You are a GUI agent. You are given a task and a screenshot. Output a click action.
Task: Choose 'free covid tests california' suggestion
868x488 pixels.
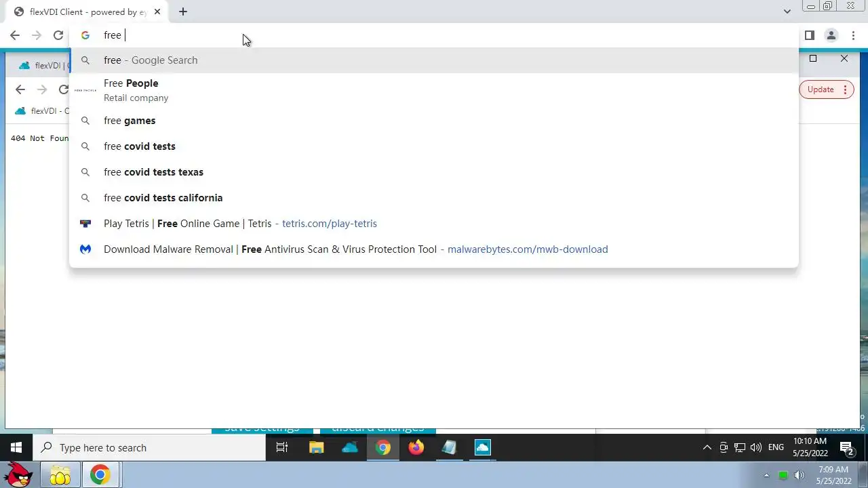coord(434,198)
